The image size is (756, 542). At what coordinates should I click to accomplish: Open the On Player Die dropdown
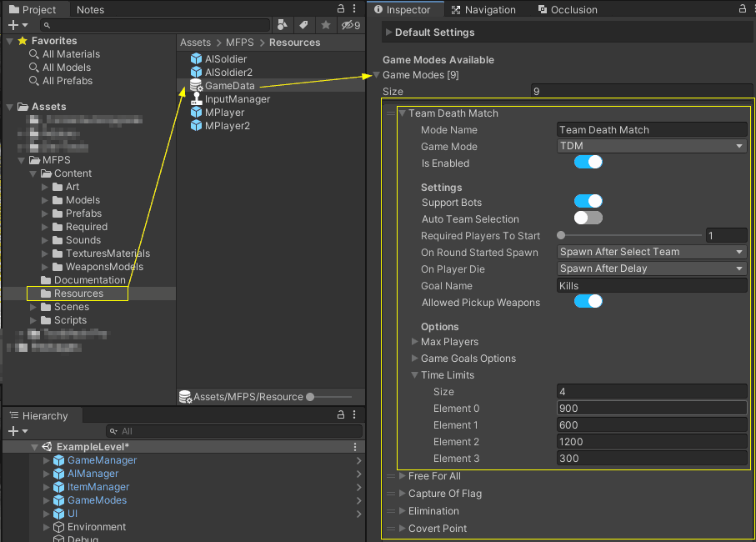pyautogui.click(x=651, y=268)
